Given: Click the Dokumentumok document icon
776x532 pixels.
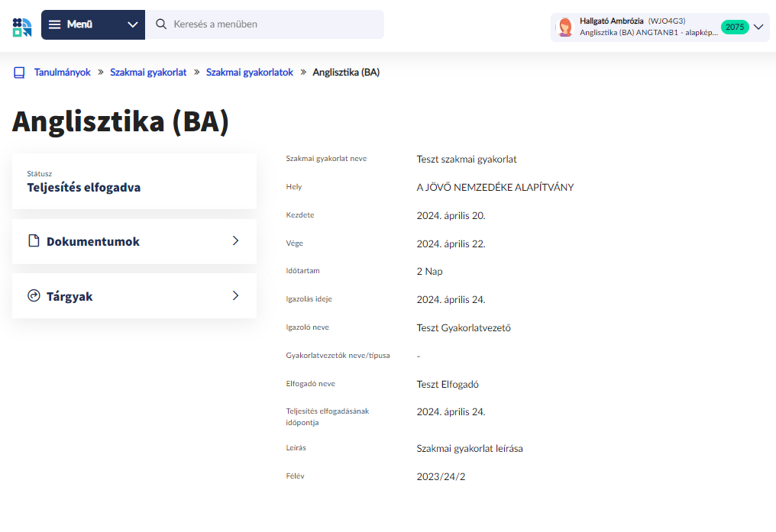Looking at the screenshot, I should [x=34, y=241].
